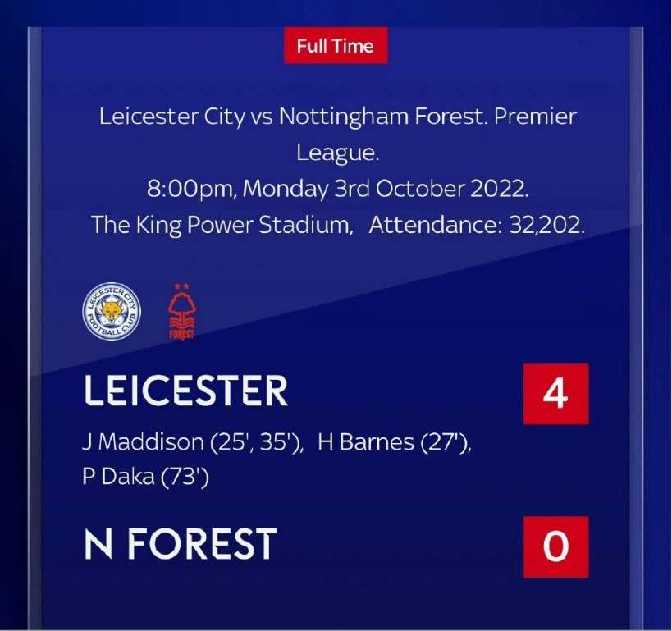The height and width of the screenshot is (631, 672).
Task: Click "Leicester City" in the match title
Action: coord(171,117)
